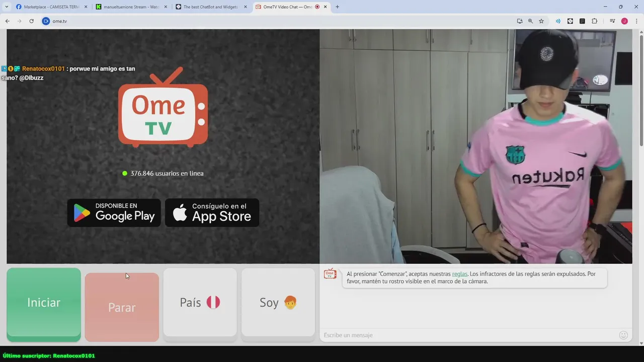The image size is (644, 362).
Task: Click the OmeTV avatar beside the rules notice
Action: click(330, 274)
